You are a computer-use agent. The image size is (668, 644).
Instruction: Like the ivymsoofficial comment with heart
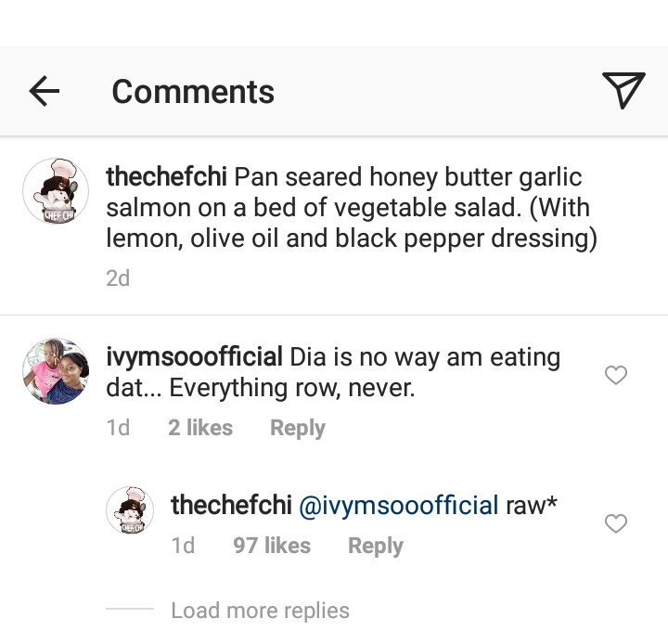[616, 375]
